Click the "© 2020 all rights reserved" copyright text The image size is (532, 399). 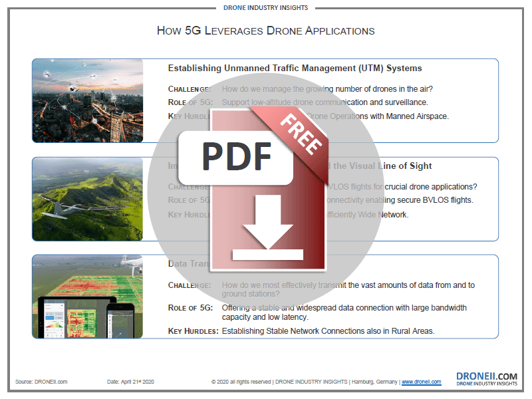[x=241, y=382]
